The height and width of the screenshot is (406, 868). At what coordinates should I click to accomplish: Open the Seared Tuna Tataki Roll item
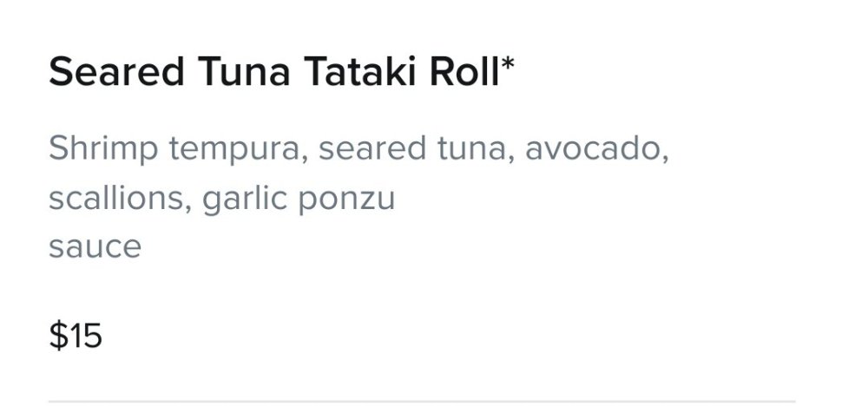pyautogui.click(x=281, y=72)
